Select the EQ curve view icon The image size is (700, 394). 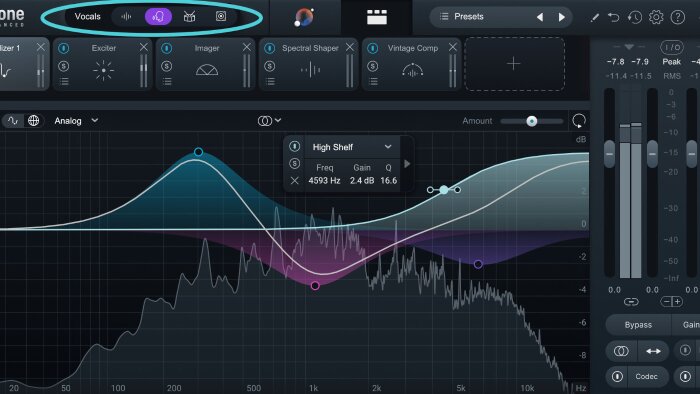13,120
